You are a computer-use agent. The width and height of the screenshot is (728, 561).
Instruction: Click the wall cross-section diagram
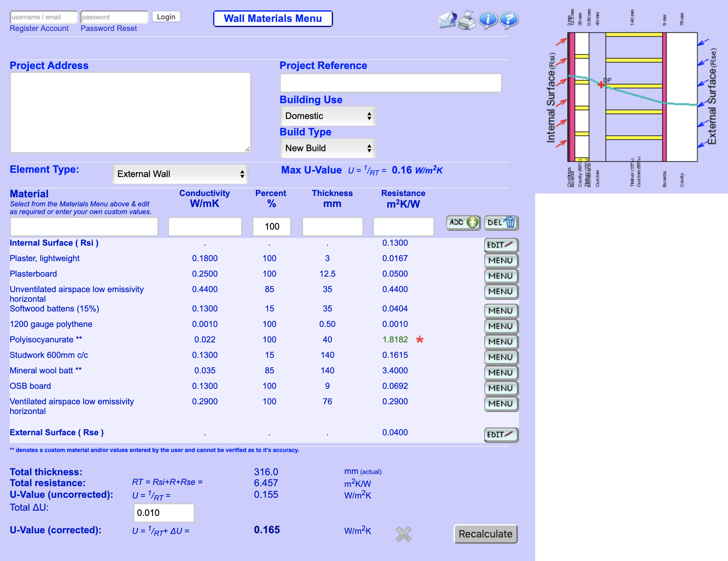pos(632,97)
